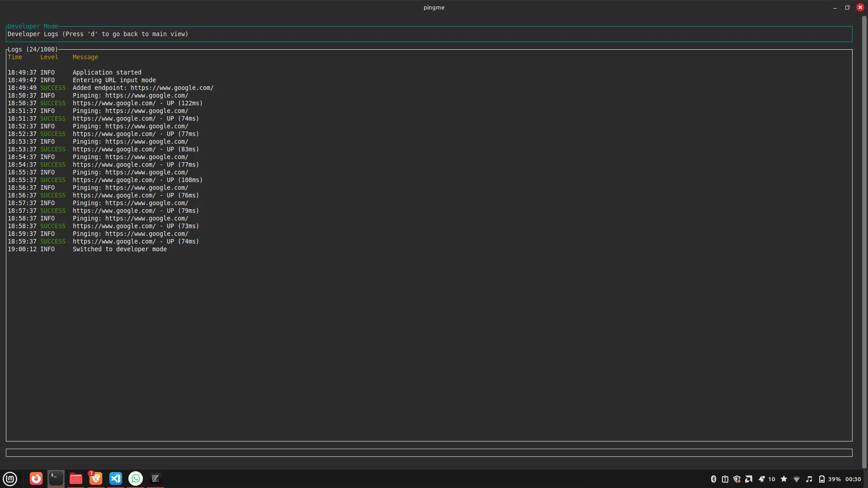Open the Brave browser with notification badge
The width and height of the screenshot is (868, 488).
click(x=95, y=479)
